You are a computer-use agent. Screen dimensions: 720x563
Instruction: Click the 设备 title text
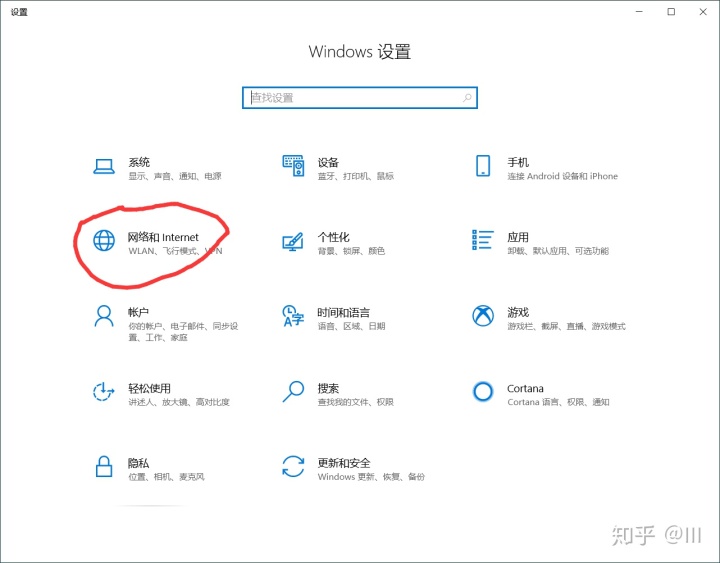click(328, 162)
